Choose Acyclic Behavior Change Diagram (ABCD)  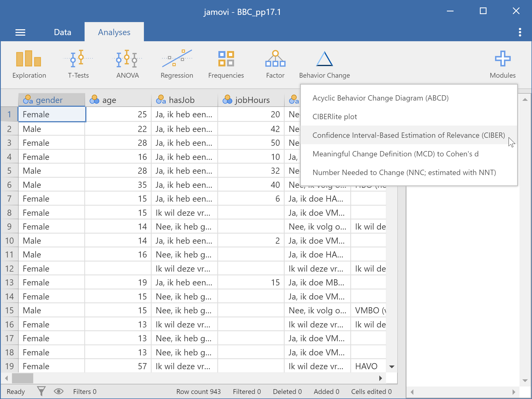point(409,98)
